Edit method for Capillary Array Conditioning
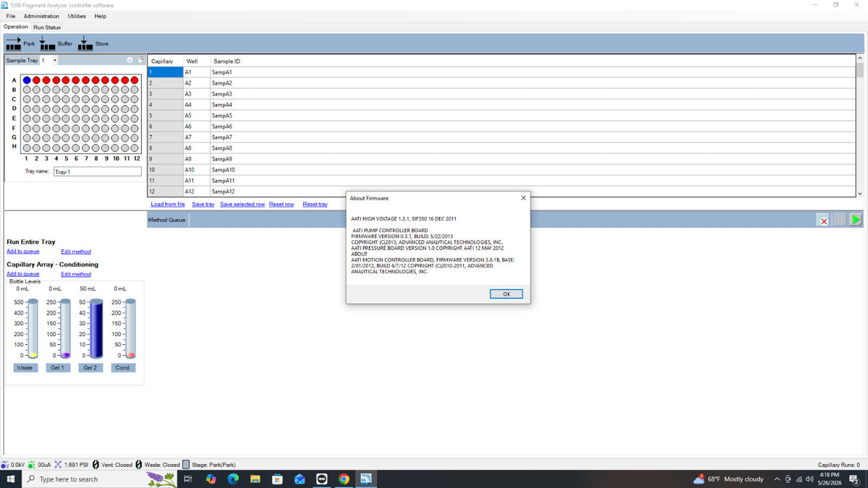This screenshot has width=868, height=488. (x=76, y=274)
